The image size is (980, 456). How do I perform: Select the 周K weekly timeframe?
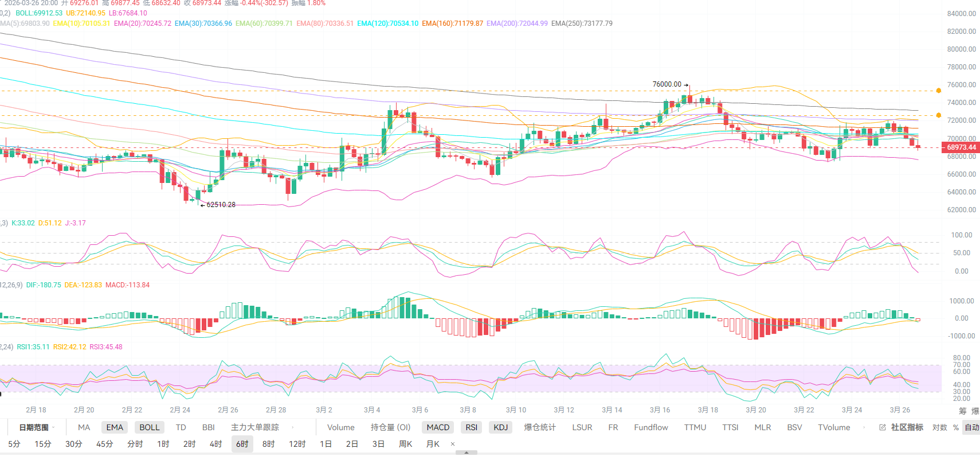point(405,444)
